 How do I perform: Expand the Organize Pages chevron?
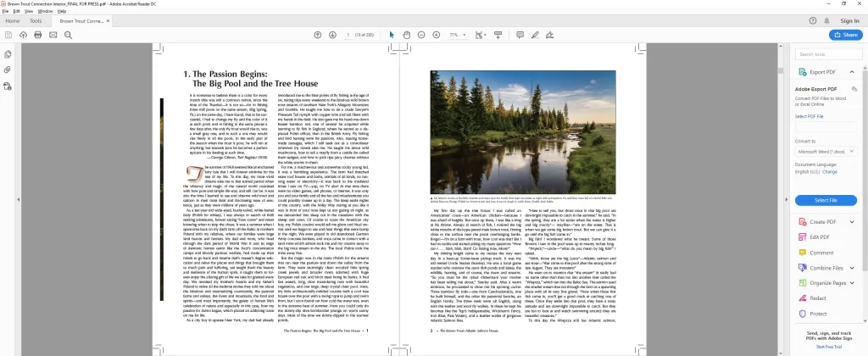(852, 283)
